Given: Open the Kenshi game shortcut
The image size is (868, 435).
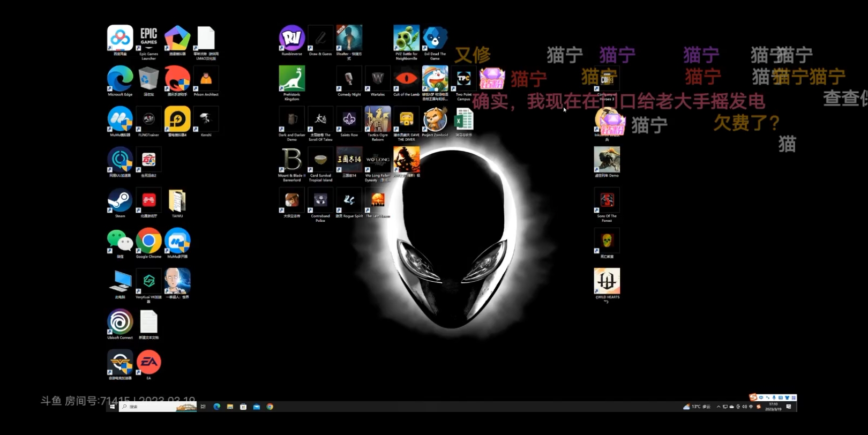Looking at the screenshot, I should click(206, 122).
